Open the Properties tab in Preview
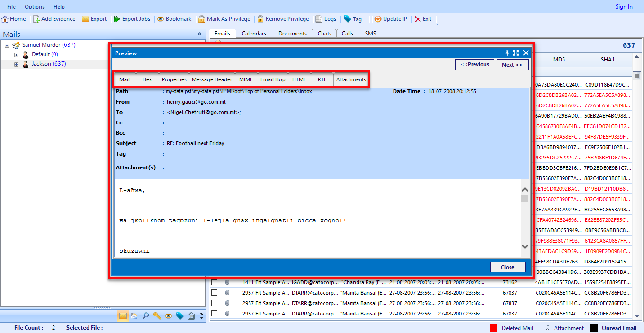 point(174,79)
